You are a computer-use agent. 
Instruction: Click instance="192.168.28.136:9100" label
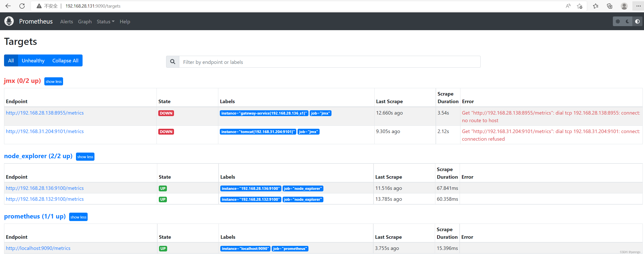(x=251, y=189)
